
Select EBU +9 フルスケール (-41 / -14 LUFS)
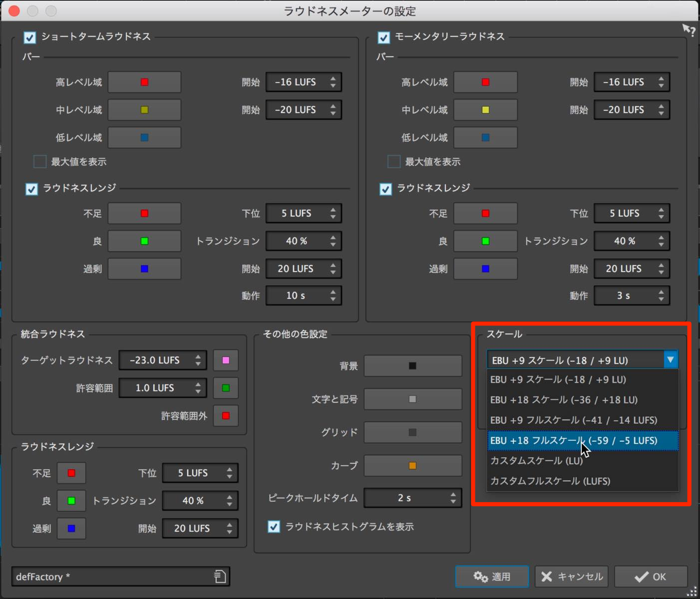point(583,420)
